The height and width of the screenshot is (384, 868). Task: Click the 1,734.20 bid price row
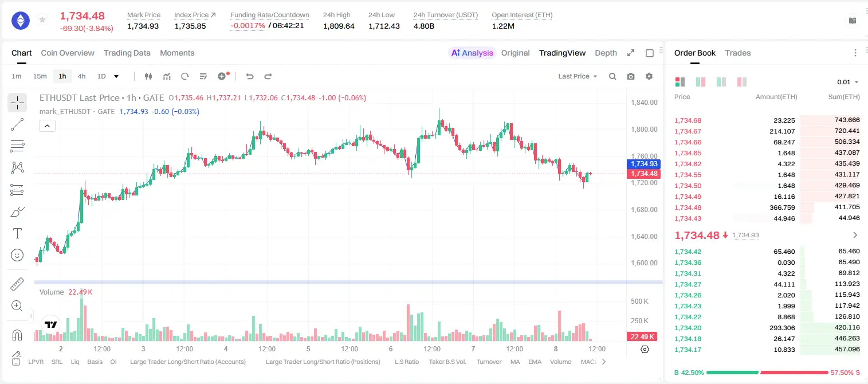point(767,328)
